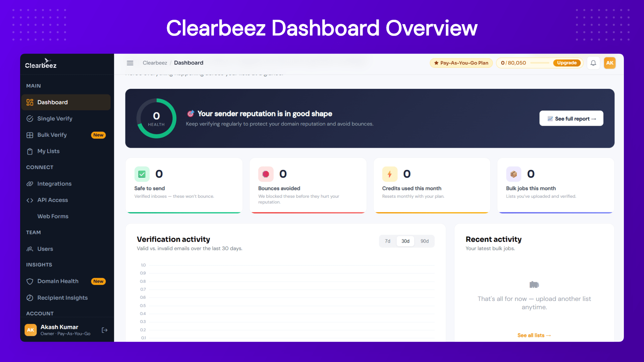
Task: Click the Integrations link icon
Action: point(30,184)
